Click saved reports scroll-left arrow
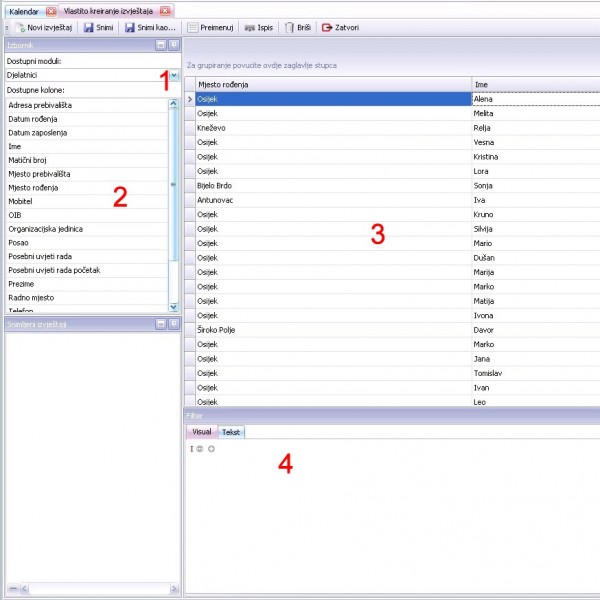 coord(24,589)
